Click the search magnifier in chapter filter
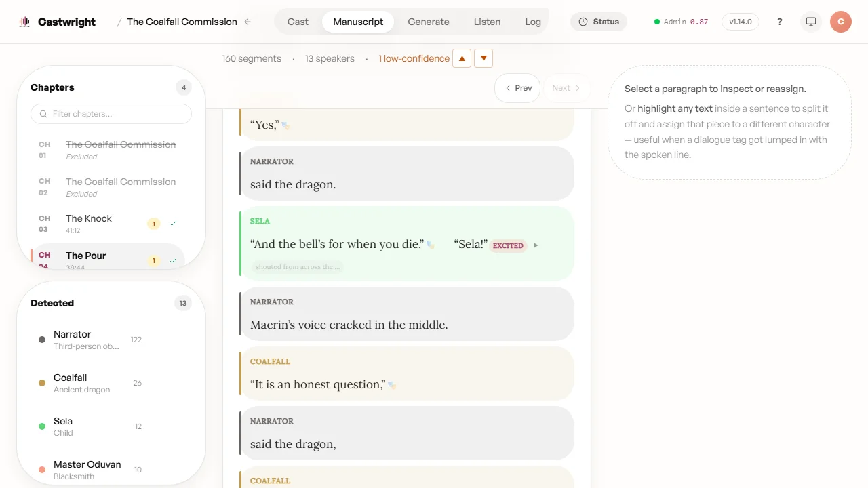Viewport: 868px width, 488px height. pyautogui.click(x=44, y=114)
